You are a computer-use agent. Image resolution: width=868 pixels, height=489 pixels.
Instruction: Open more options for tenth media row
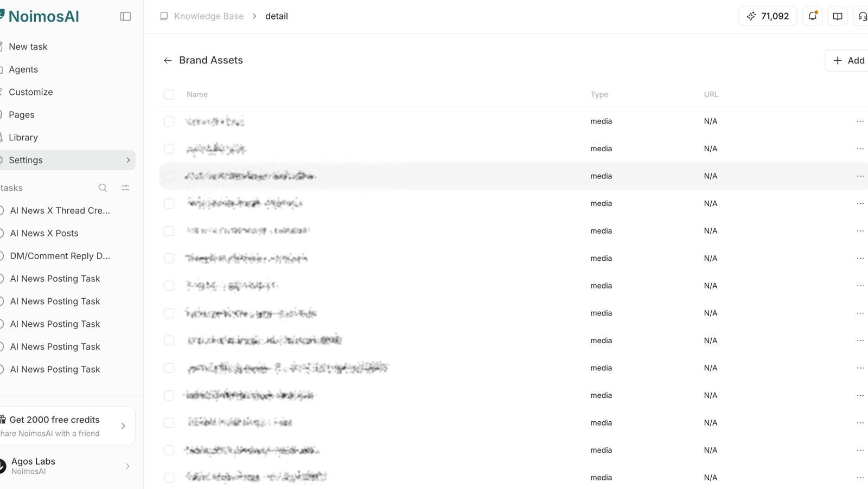(x=860, y=368)
